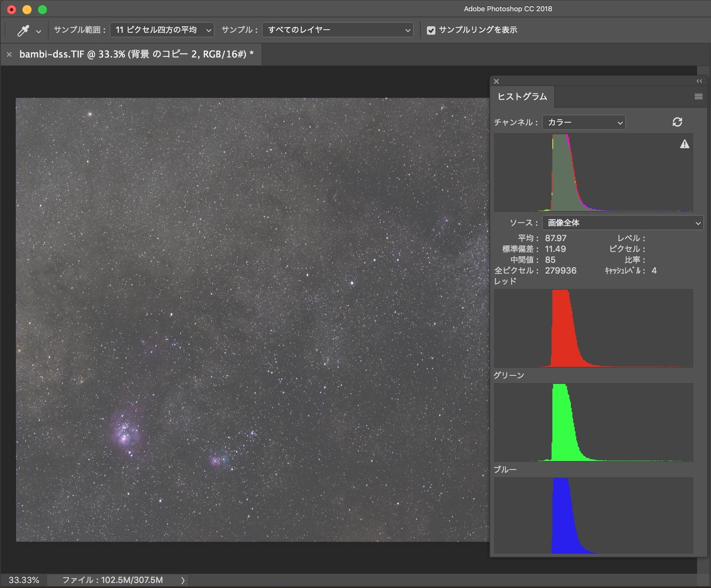The width and height of the screenshot is (711, 588).
Task: Click the file size status text
Action: (113, 580)
